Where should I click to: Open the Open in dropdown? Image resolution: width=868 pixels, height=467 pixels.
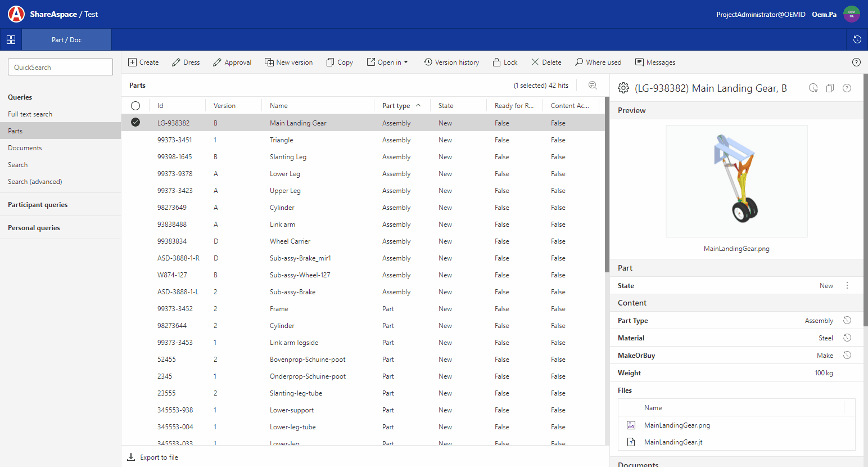pyautogui.click(x=387, y=62)
